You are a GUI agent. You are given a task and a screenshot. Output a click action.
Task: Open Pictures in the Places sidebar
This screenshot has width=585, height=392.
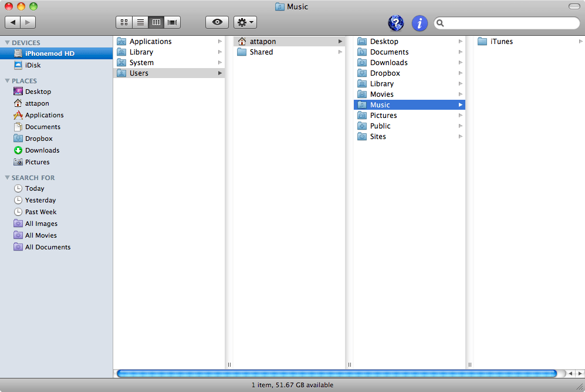[56, 162]
